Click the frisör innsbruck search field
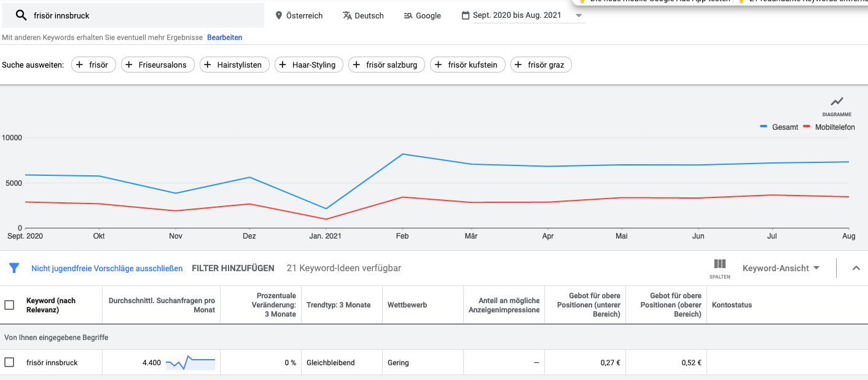868x380 pixels. [133, 15]
